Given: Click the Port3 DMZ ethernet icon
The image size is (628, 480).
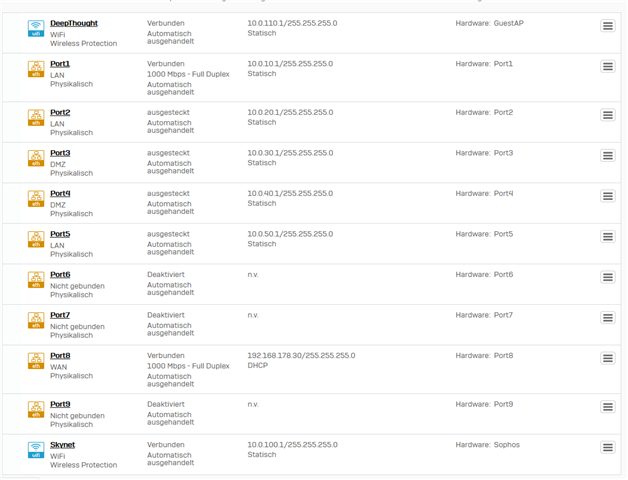Looking at the screenshot, I should [x=36, y=158].
